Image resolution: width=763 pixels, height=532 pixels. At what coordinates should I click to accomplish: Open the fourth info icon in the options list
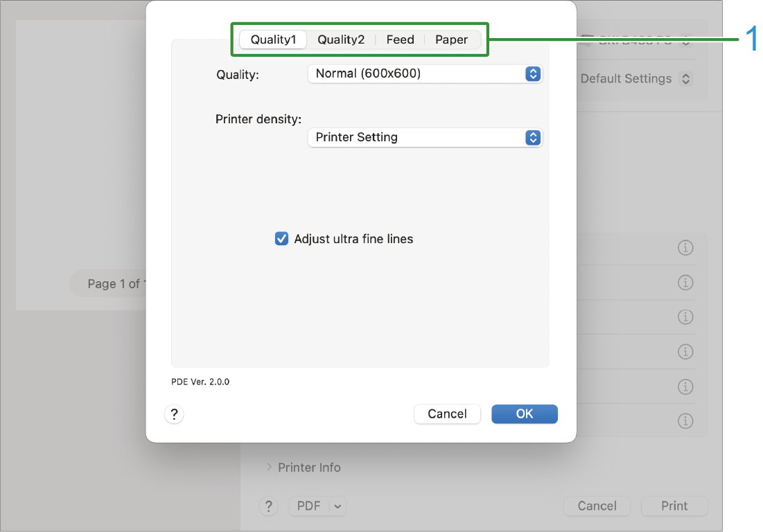click(685, 352)
